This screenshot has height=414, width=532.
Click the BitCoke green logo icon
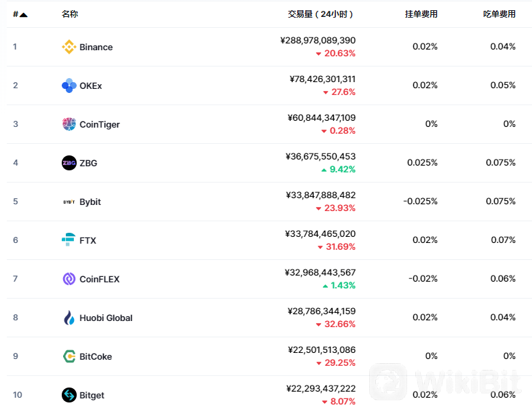(69, 356)
